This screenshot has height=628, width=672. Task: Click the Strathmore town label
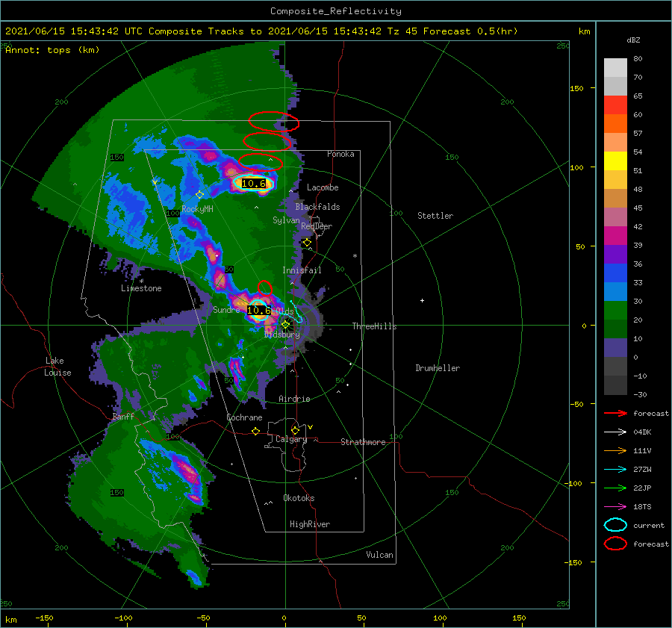coord(363,442)
